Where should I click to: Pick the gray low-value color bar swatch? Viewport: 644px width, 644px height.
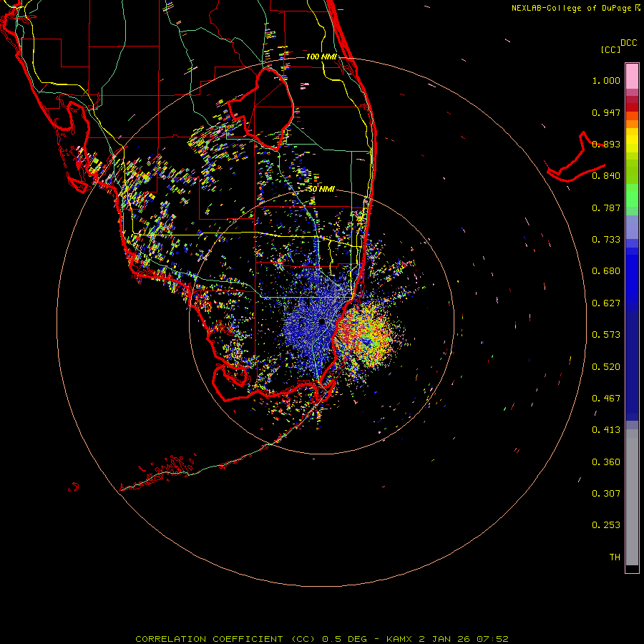click(632, 501)
